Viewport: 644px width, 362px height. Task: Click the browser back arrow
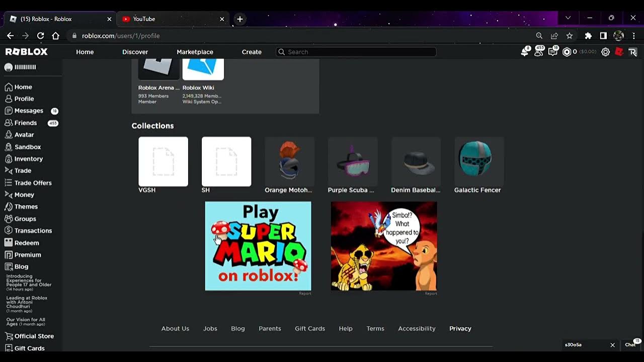pyautogui.click(x=10, y=36)
